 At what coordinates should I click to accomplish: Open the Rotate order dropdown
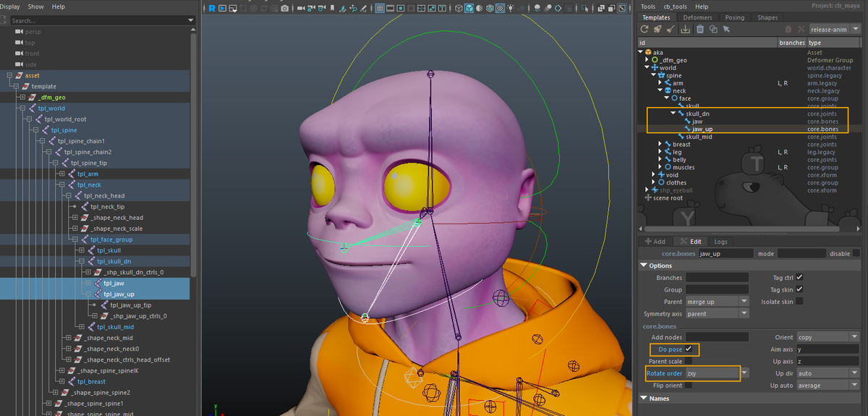click(717, 373)
